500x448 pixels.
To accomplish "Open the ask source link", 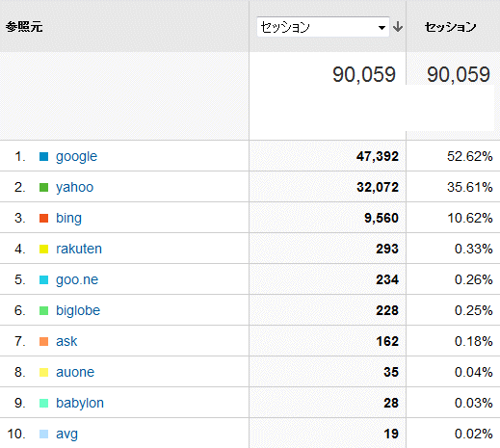I will pos(66,341).
